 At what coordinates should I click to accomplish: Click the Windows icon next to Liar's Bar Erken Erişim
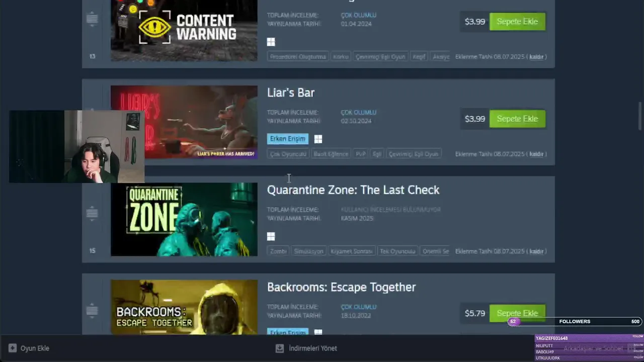coord(318,139)
